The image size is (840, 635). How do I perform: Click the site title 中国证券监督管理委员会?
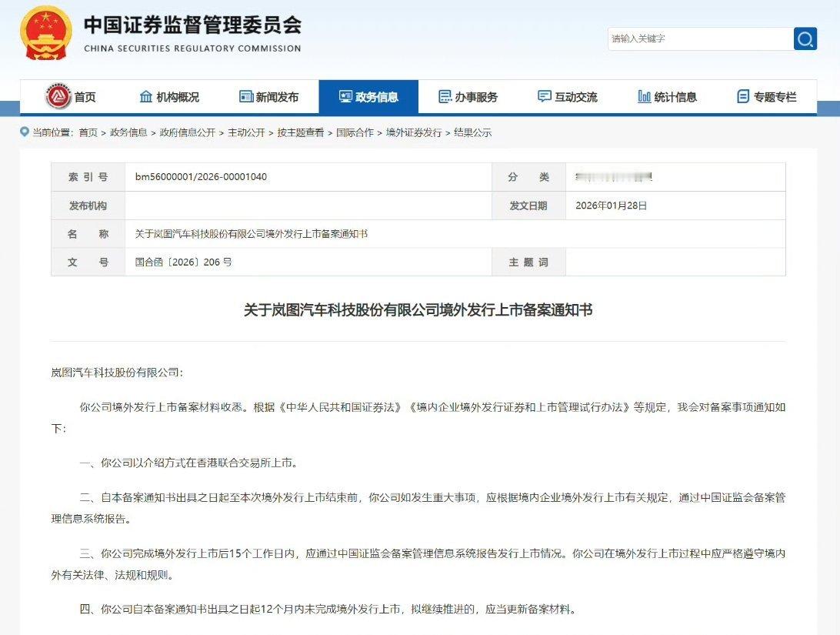tap(193, 25)
